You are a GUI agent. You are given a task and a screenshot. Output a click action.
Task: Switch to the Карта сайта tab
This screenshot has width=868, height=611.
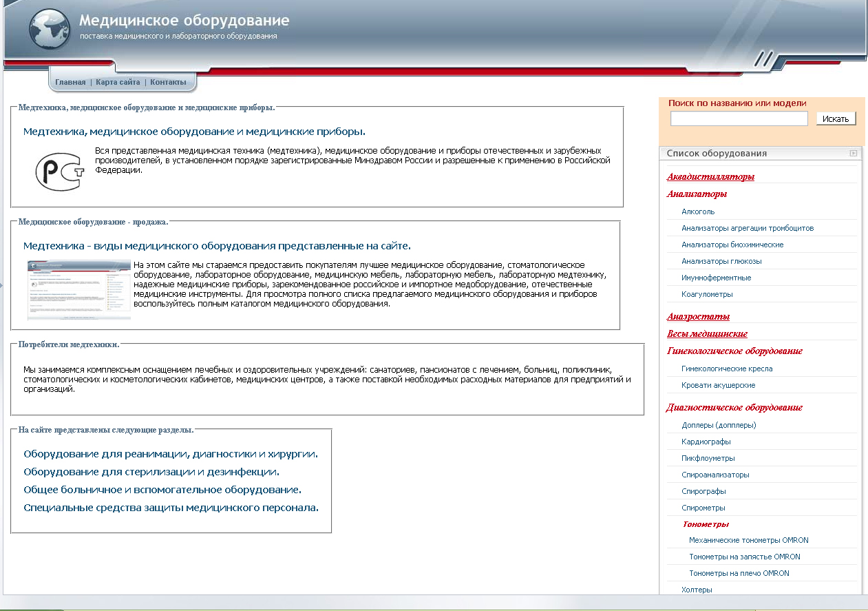click(x=116, y=81)
